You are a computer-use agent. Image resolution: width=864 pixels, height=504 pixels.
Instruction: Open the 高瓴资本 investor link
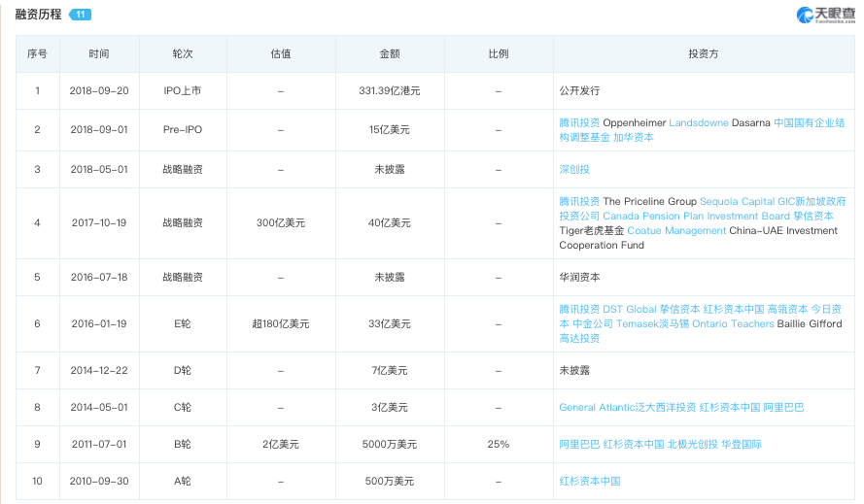point(787,309)
